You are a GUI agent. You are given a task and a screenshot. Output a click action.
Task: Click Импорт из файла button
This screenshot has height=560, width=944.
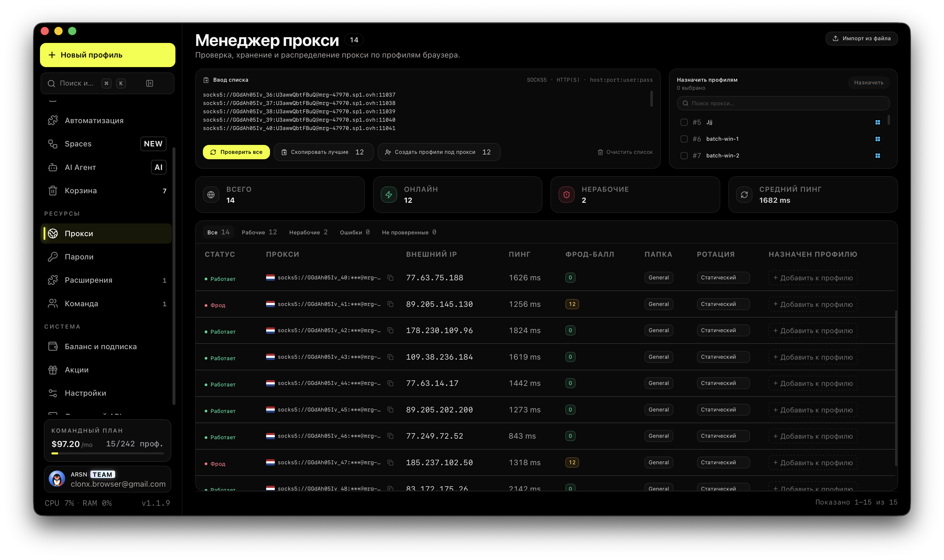(861, 38)
